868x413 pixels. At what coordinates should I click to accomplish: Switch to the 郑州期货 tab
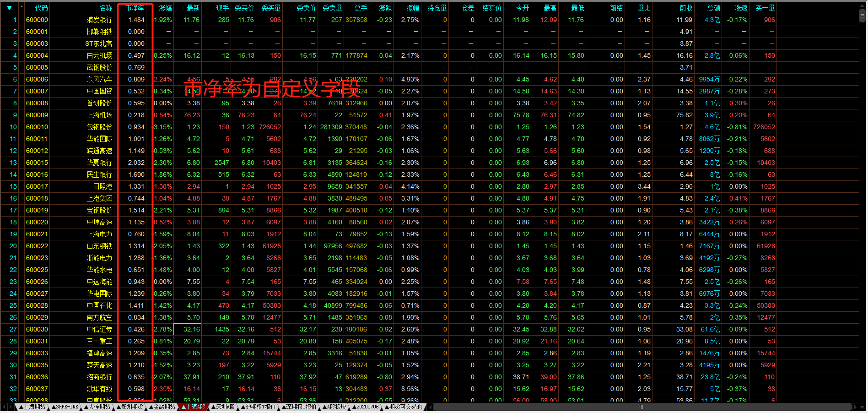point(129,407)
